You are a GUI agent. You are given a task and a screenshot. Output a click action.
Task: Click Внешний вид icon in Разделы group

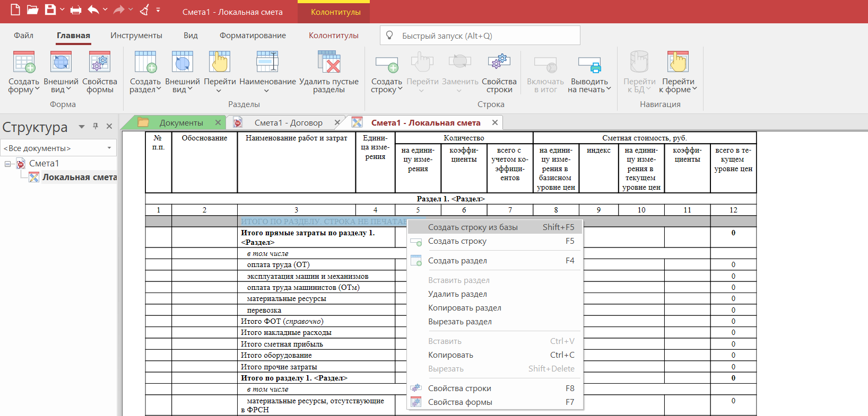pos(183,62)
